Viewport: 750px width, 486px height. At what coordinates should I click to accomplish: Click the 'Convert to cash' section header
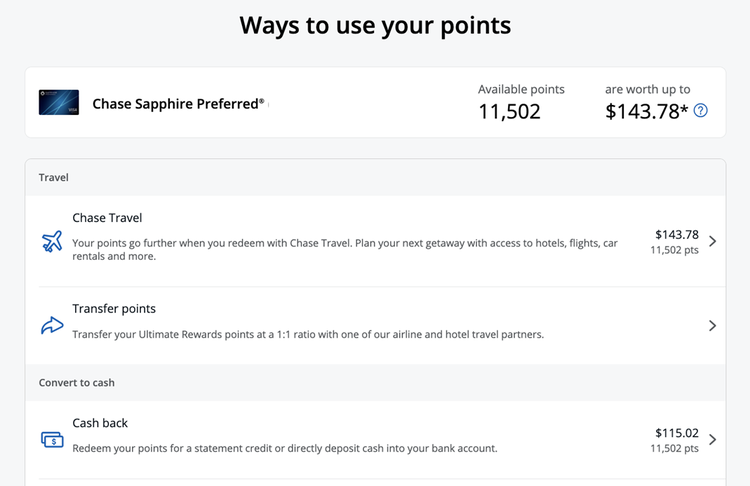coord(78,383)
